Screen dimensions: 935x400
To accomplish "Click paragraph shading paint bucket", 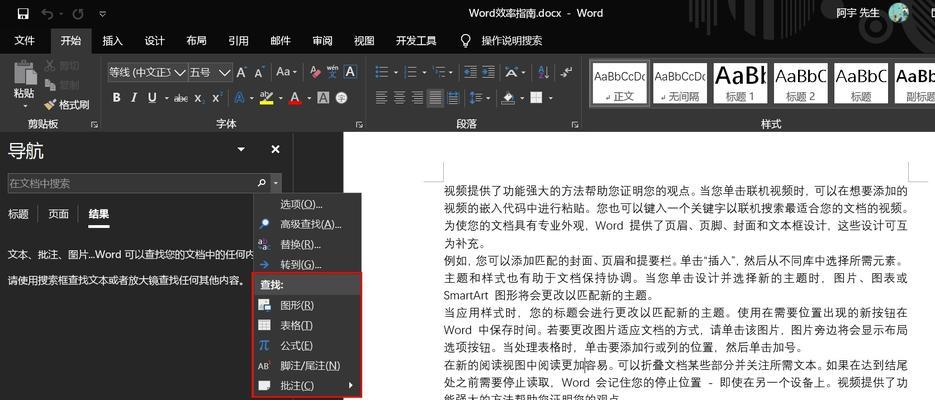I will (508, 97).
